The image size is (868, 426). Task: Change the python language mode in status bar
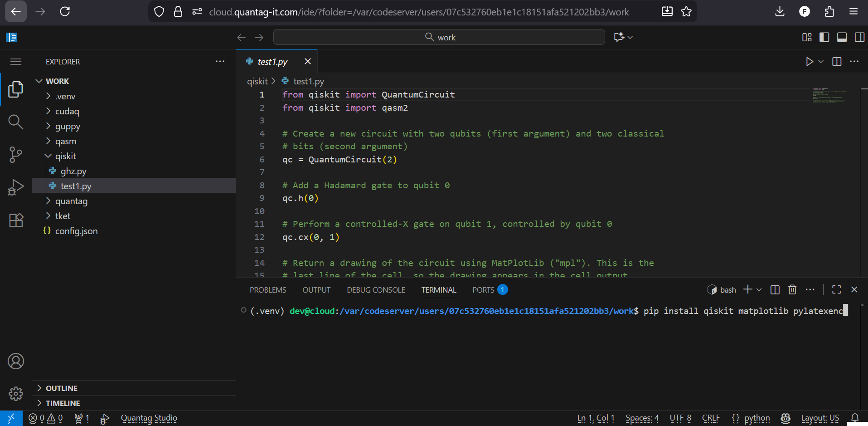pyautogui.click(x=756, y=418)
